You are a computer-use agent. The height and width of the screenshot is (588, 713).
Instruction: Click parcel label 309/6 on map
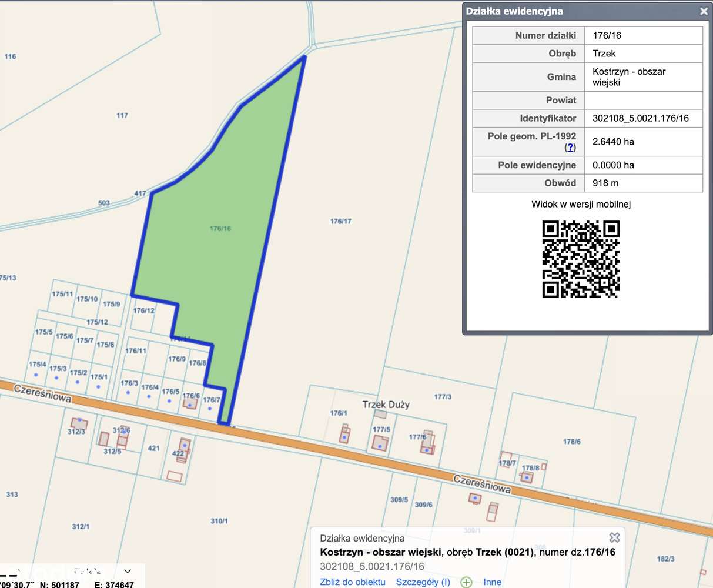click(x=423, y=505)
